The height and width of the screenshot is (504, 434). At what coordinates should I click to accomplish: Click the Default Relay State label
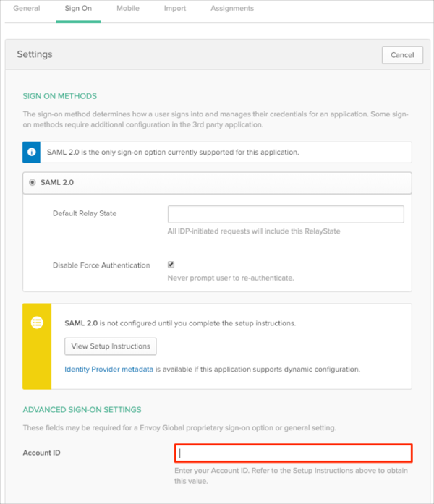click(x=85, y=214)
